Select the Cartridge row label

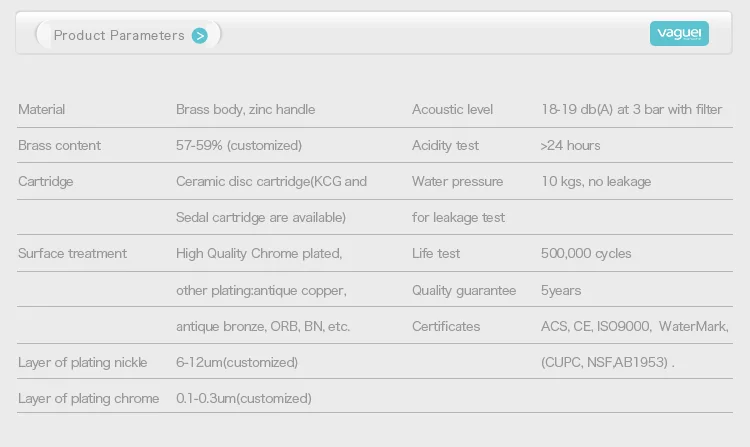[46, 181]
